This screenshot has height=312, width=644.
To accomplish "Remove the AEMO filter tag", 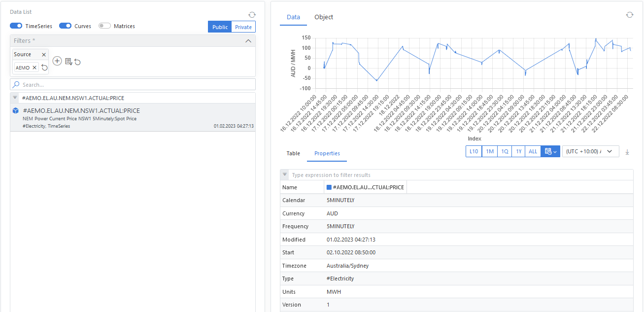I will click(34, 68).
